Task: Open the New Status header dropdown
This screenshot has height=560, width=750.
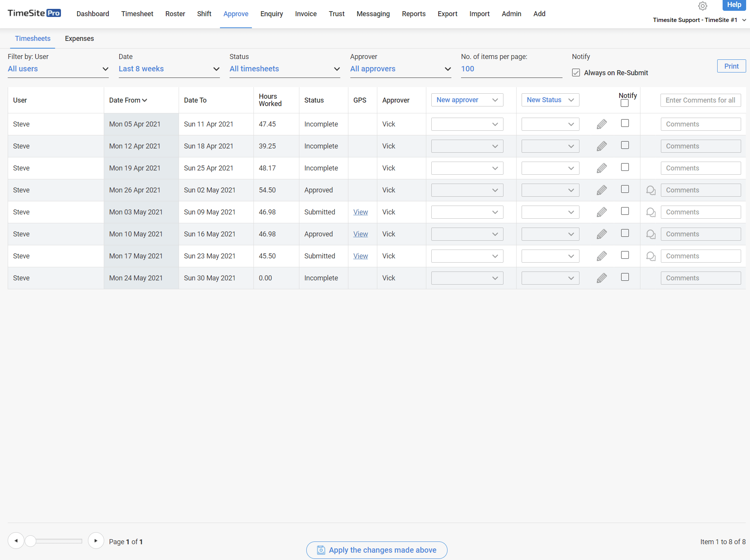Action: [x=550, y=100]
